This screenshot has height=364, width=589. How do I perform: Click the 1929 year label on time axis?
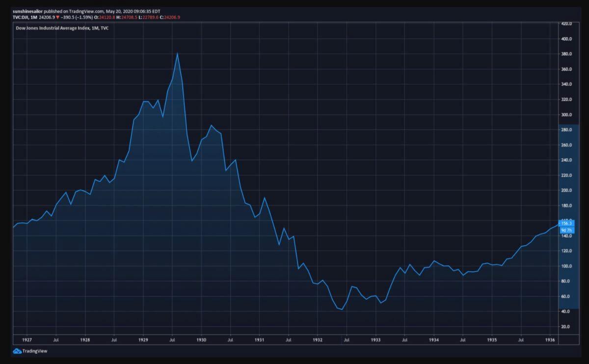pos(143,339)
